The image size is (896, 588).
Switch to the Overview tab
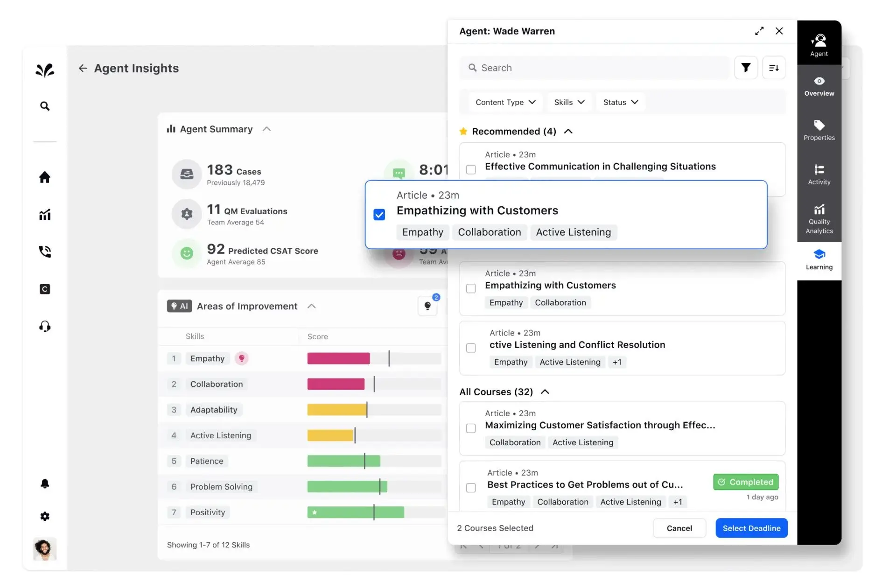click(x=819, y=87)
